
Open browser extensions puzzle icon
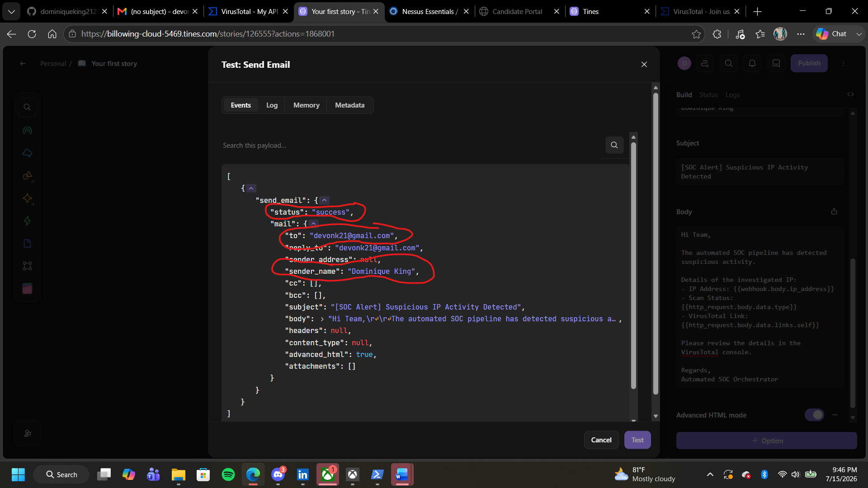pyautogui.click(x=717, y=34)
